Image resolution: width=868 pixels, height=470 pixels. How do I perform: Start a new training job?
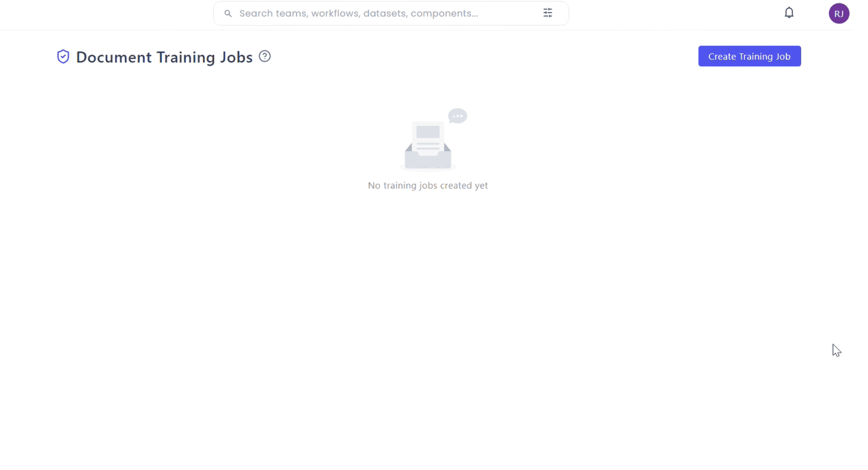749,57
